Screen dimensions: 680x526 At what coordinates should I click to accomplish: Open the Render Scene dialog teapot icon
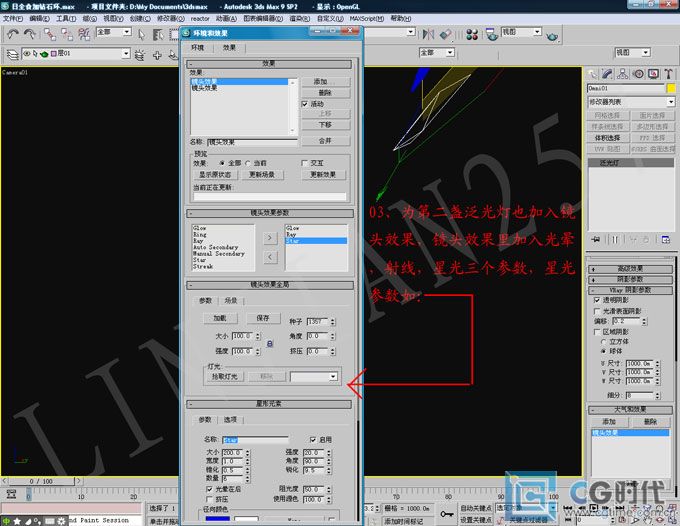click(x=491, y=34)
